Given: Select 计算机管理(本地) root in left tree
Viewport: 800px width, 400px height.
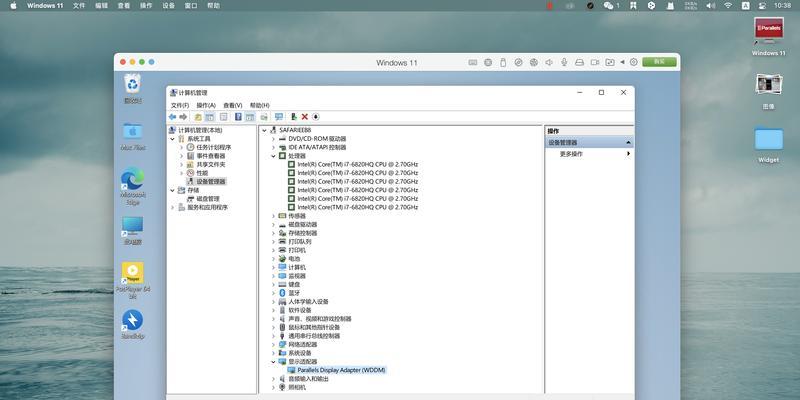Looking at the screenshot, I should [200, 130].
